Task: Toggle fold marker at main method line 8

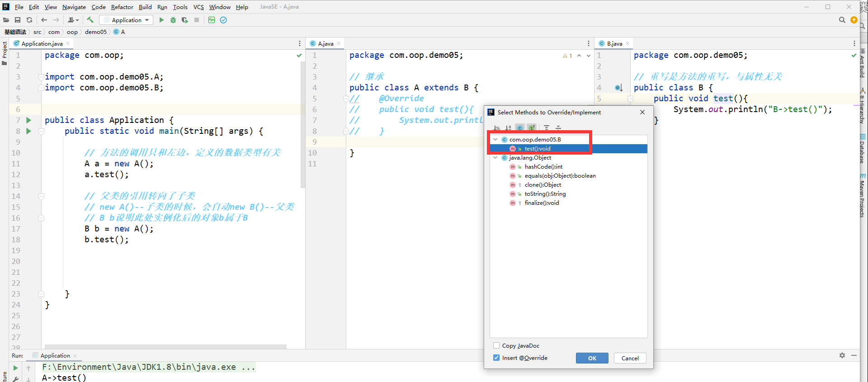Action: [x=41, y=131]
